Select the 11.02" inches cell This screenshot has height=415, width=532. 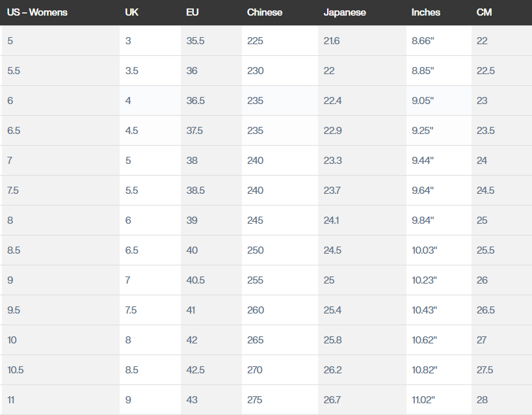(423, 400)
